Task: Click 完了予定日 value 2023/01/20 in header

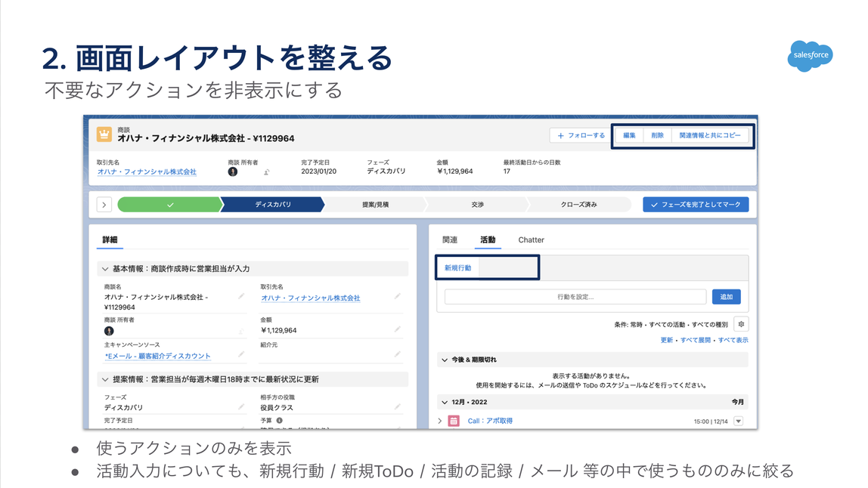Action: (318, 171)
